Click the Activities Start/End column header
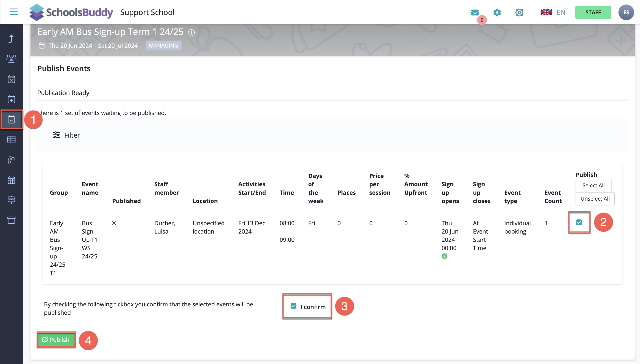This screenshot has width=640, height=364. [x=252, y=188]
